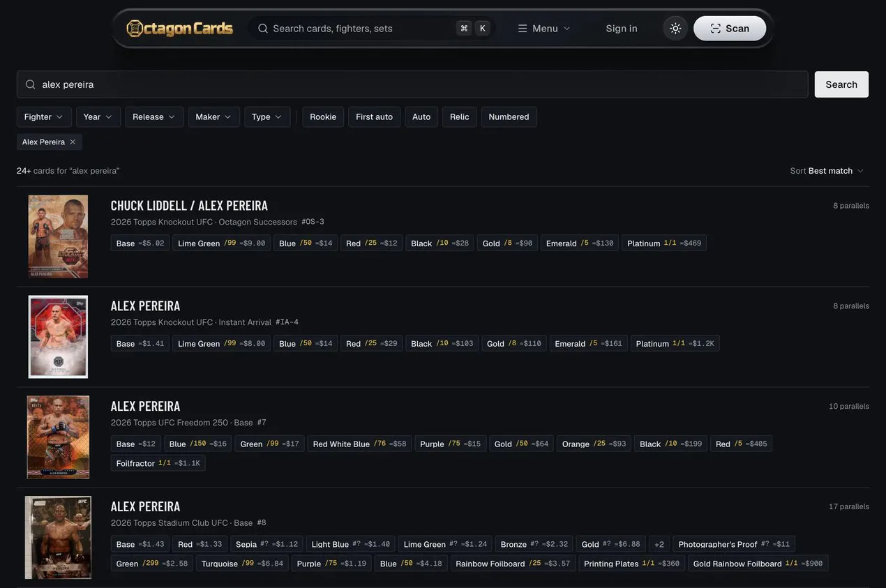
Task: Open the Instant Arrival card thumbnail
Action: [58, 337]
